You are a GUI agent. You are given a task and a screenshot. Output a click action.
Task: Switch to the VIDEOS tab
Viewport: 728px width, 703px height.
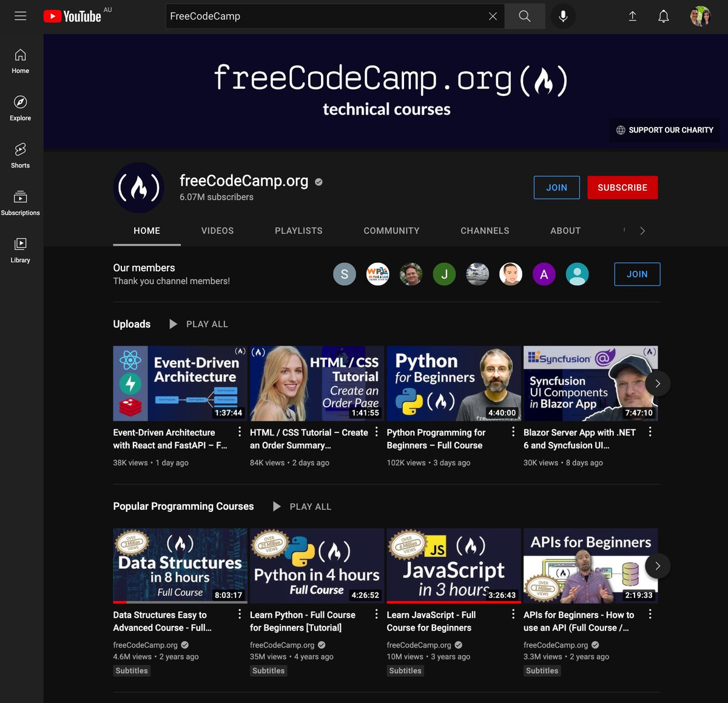click(217, 231)
